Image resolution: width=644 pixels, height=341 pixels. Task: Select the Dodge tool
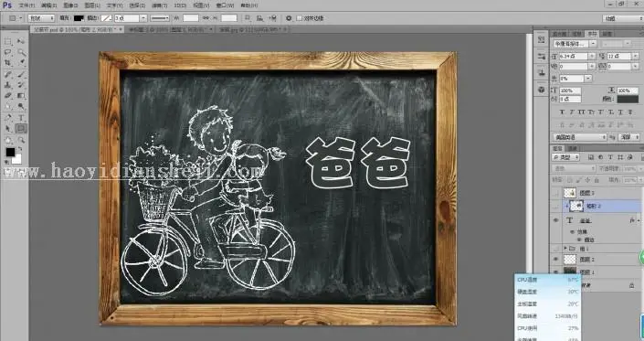pyautogui.click(x=21, y=106)
